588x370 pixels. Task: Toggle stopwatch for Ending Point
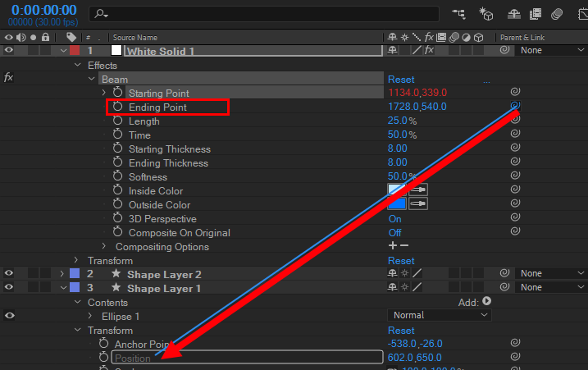(117, 107)
